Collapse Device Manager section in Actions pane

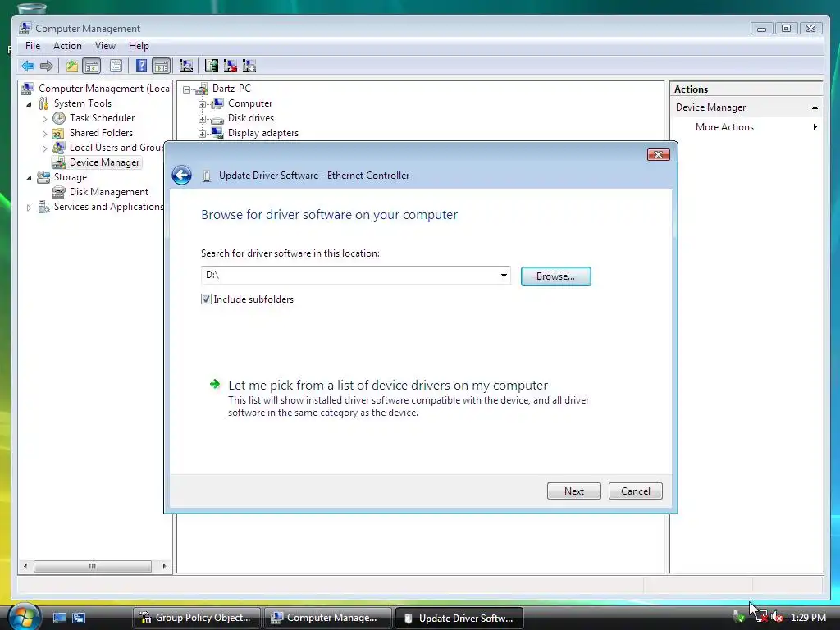click(x=815, y=107)
